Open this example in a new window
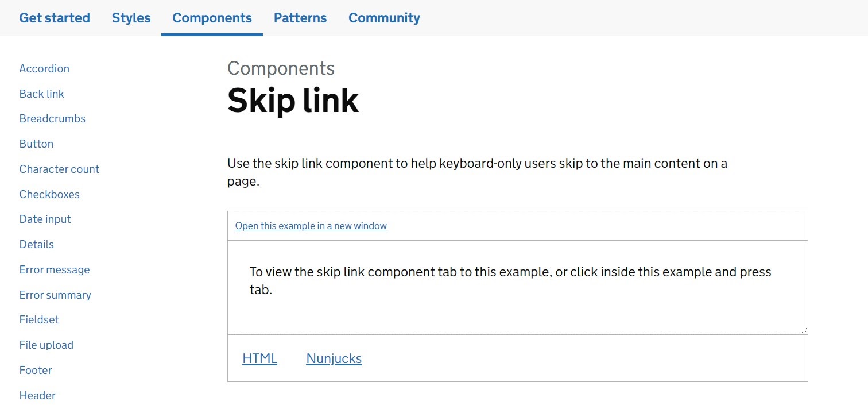 pos(311,225)
